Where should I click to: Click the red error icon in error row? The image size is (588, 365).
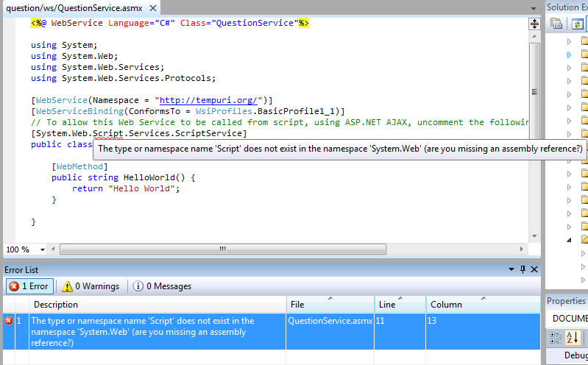point(8,320)
